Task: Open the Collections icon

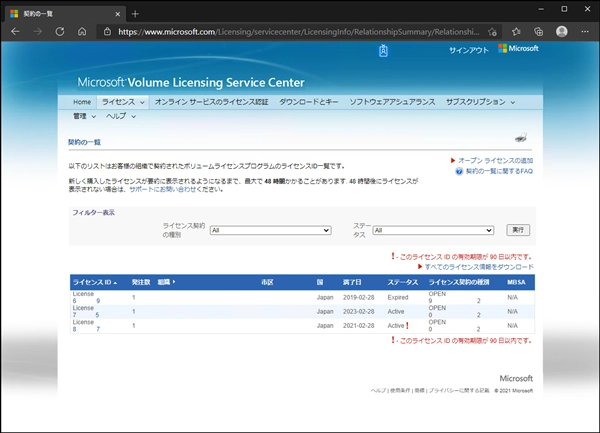Action: coord(539,32)
